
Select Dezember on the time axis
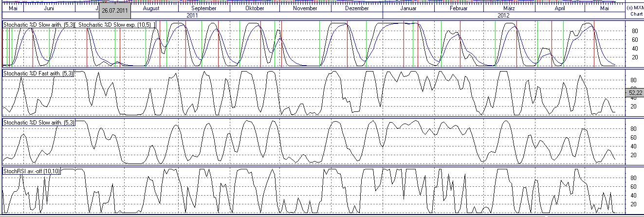point(357,8)
